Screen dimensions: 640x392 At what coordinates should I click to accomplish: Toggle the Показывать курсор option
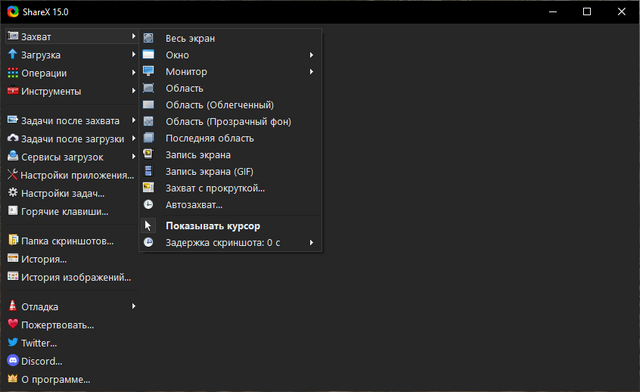tap(231, 226)
